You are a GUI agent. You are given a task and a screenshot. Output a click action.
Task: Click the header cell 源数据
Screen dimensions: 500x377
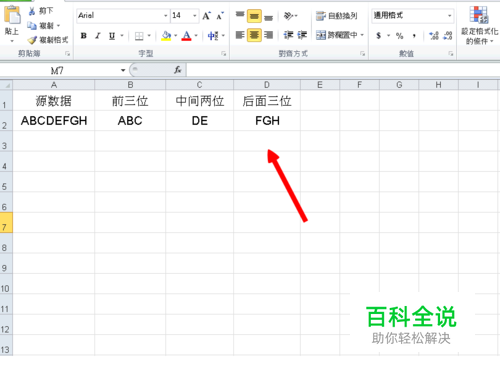click(x=54, y=100)
